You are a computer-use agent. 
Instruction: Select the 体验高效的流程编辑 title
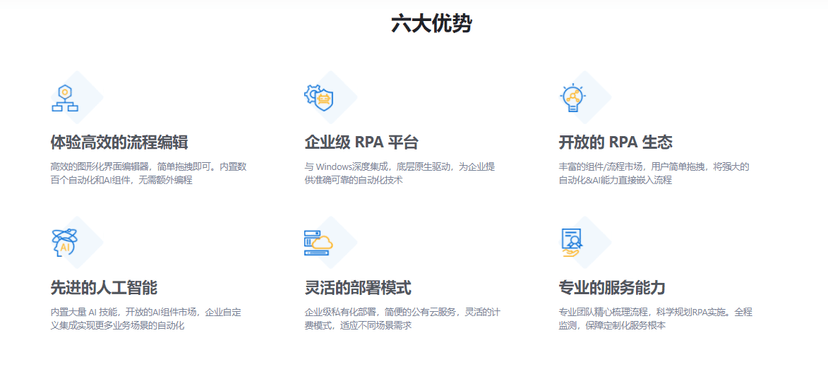pyautogui.click(x=119, y=142)
